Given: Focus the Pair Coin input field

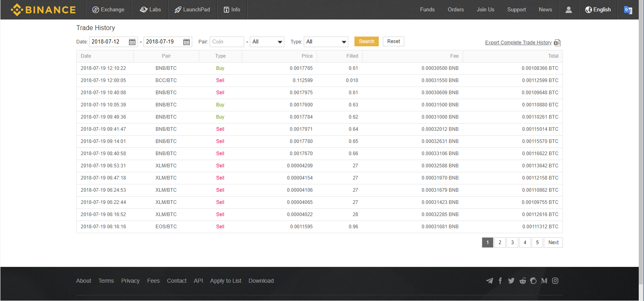Looking at the screenshot, I should 227,42.
